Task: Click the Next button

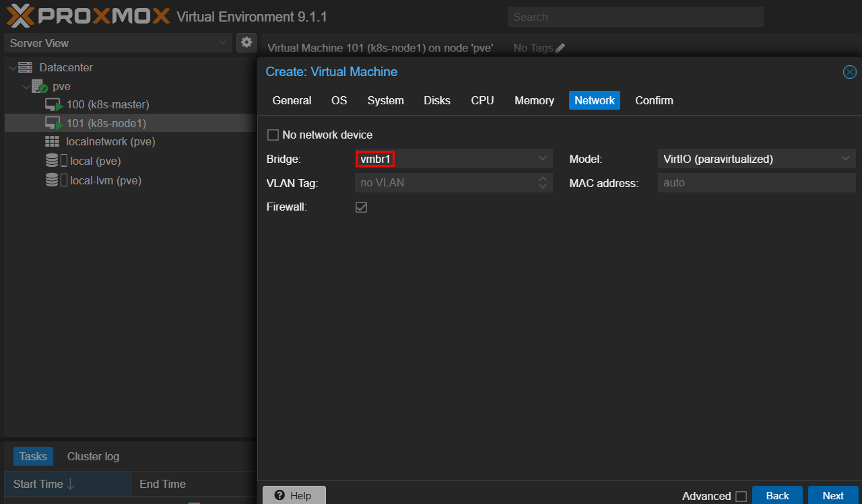Action: pos(833,495)
